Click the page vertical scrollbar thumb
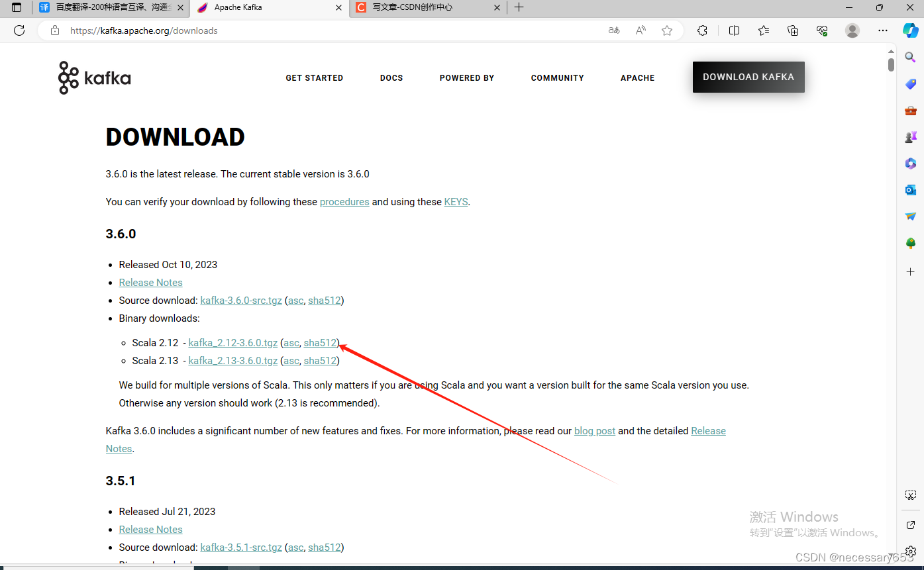Image resolution: width=924 pixels, height=570 pixels. click(892, 64)
